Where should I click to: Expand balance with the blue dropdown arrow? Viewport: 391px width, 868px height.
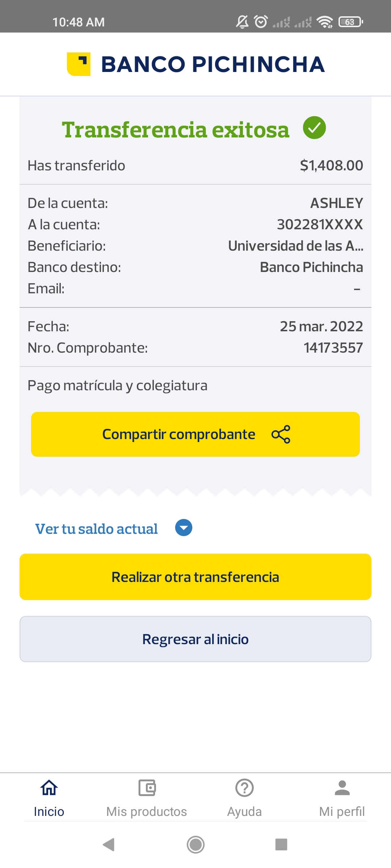click(184, 528)
